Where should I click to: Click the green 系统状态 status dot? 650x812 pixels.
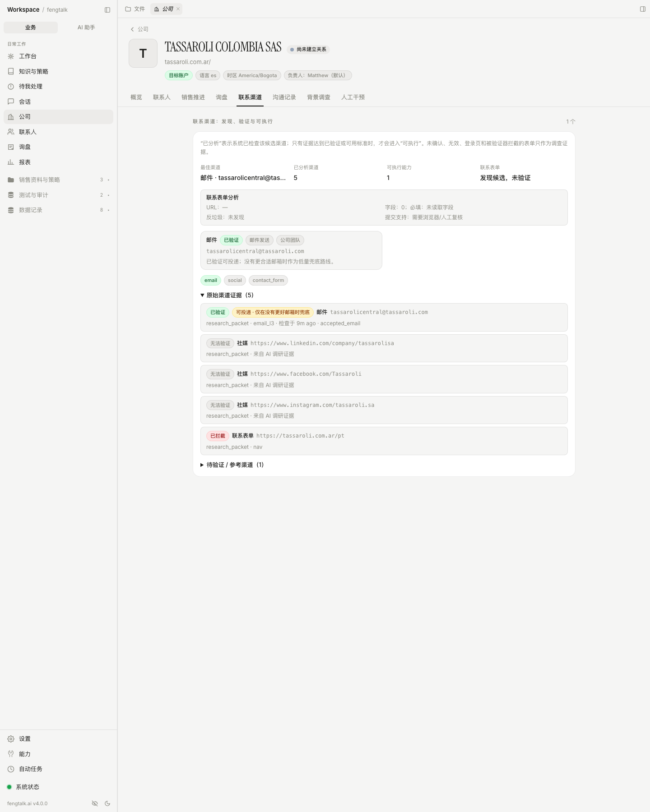pos(9,787)
